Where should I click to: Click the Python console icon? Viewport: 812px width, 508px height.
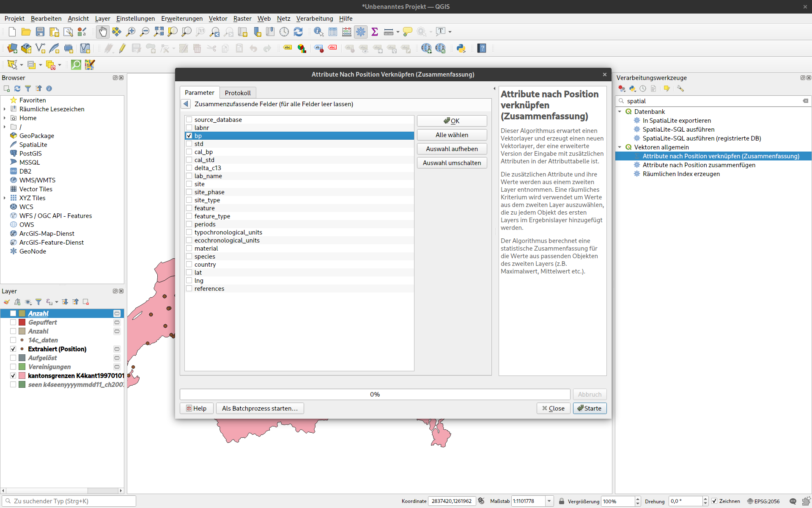(x=461, y=48)
